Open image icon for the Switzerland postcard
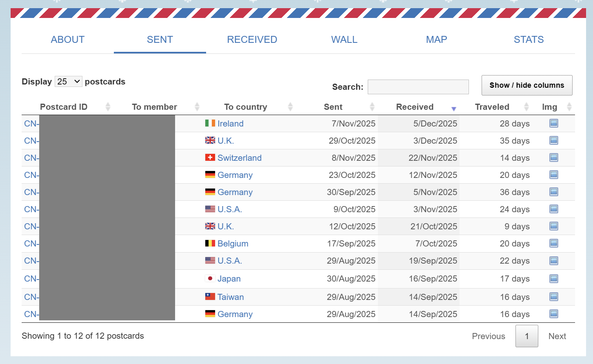593x364 pixels. pyautogui.click(x=553, y=158)
